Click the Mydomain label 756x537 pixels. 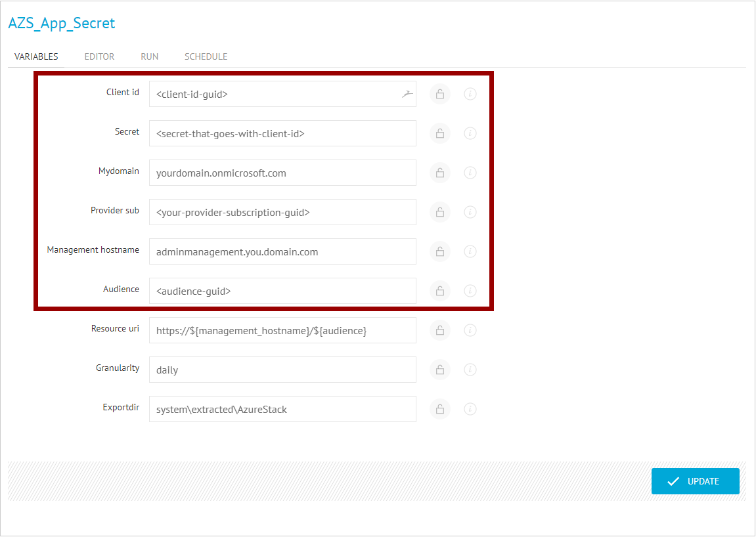pos(119,171)
